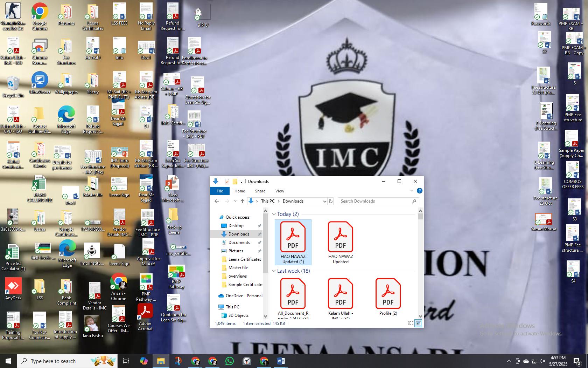
Task: Select the UltraViewer desktop shortcut
Action: point(40,83)
